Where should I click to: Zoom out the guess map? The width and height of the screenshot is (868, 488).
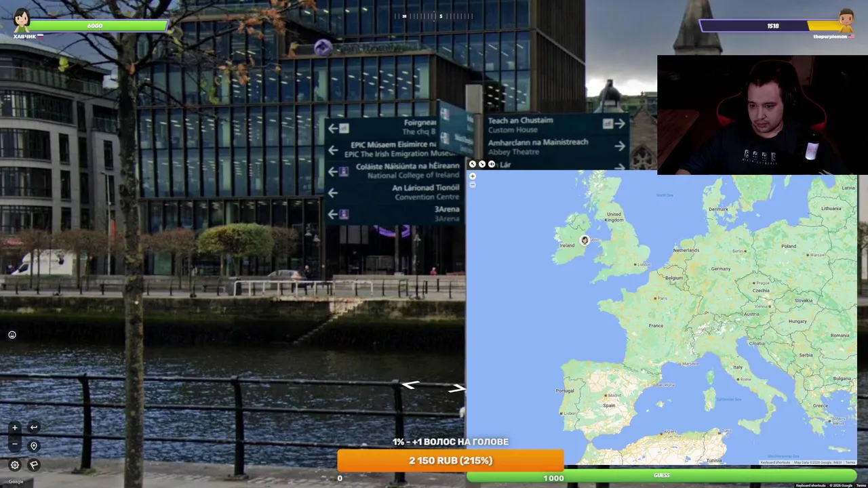473,184
